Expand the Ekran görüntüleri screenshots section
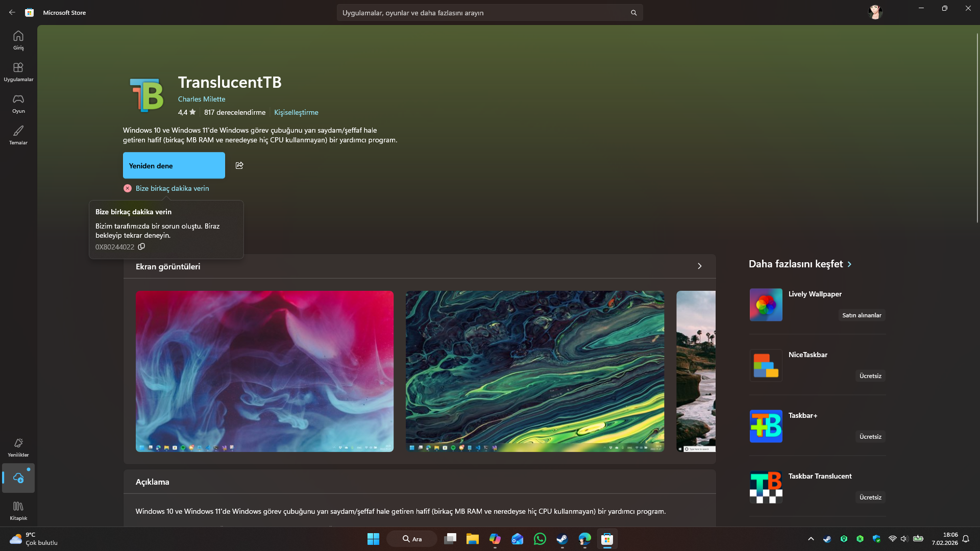Image resolution: width=980 pixels, height=551 pixels. 699,266
